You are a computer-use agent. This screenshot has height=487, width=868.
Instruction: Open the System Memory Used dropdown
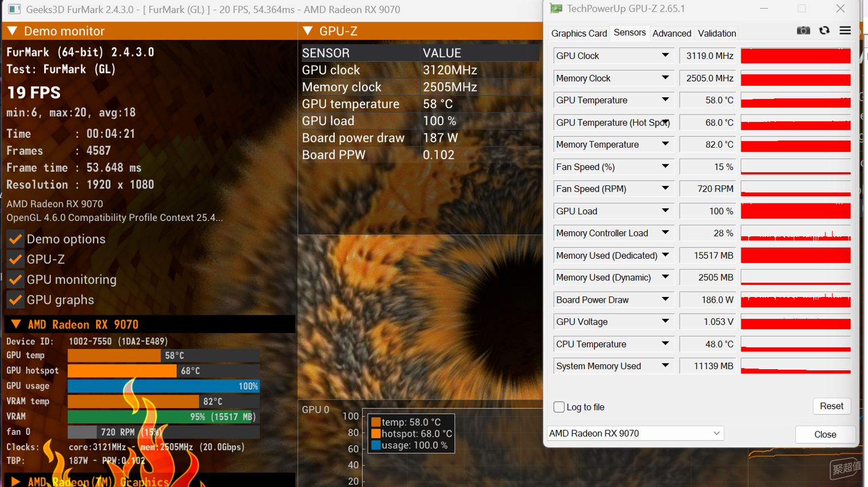665,366
